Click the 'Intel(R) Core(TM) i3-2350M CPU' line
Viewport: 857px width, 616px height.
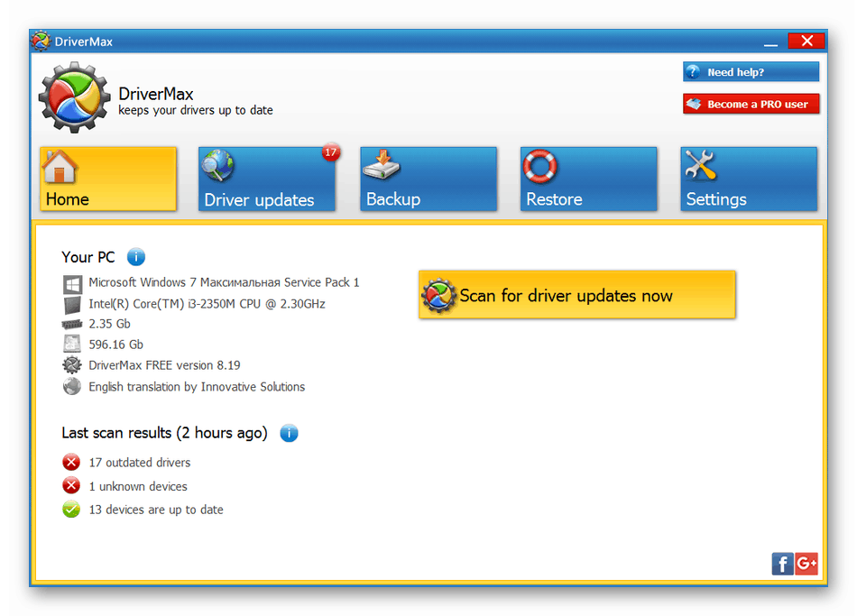tap(207, 304)
